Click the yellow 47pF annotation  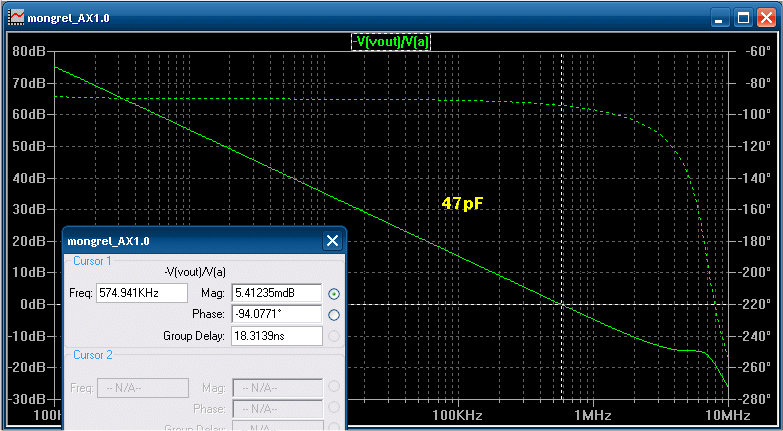[463, 203]
